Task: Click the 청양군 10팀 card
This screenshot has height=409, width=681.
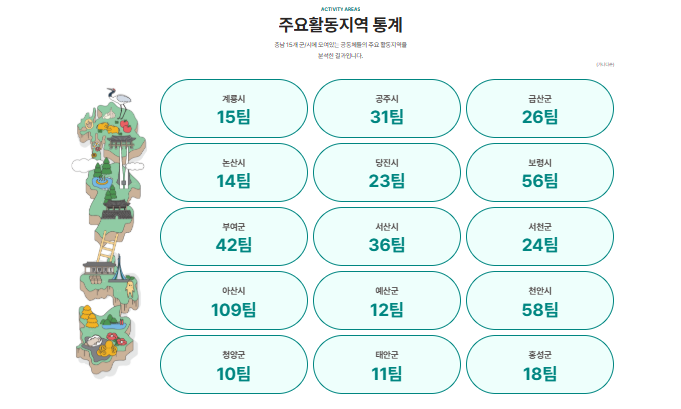Action: 234,365
